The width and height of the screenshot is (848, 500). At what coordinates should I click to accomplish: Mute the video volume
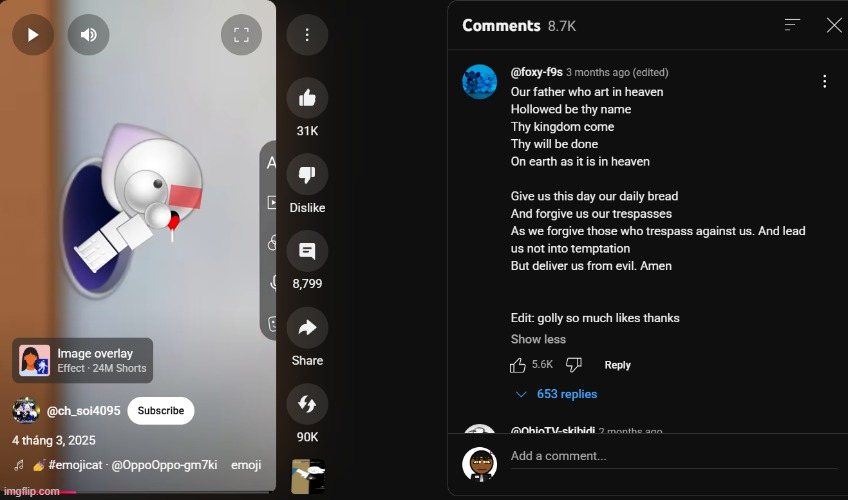pos(89,35)
